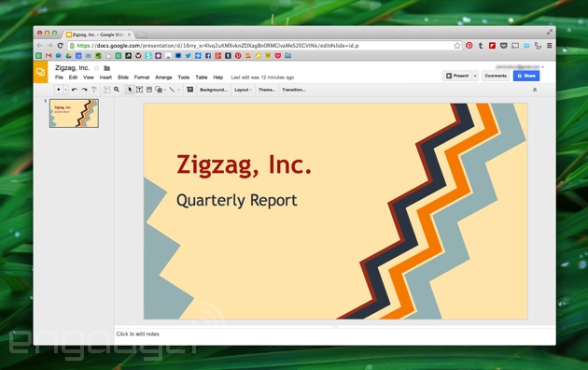Viewport: 588px width, 370px height.
Task: Open the Insert menu
Action: (105, 78)
